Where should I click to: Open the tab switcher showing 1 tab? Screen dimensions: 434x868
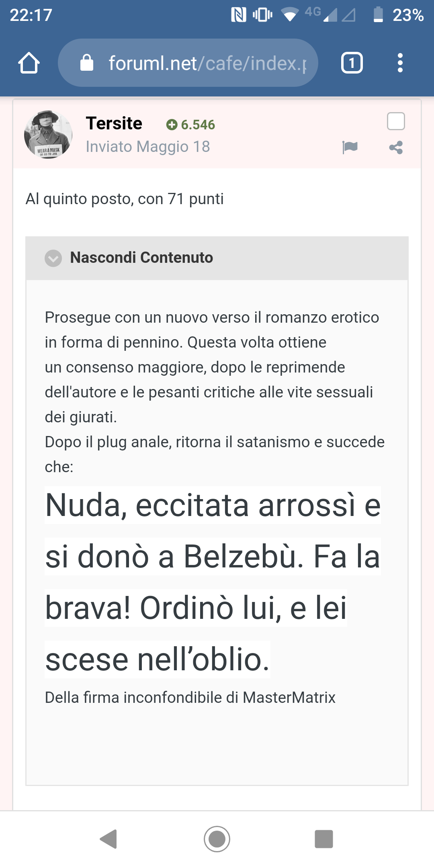click(x=352, y=63)
